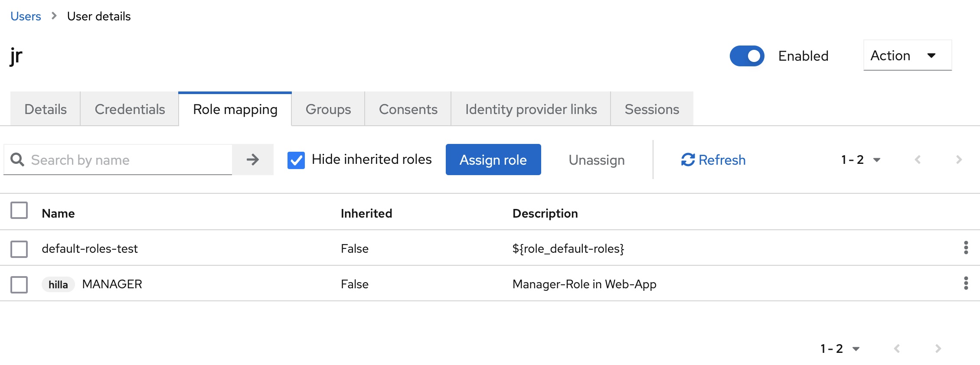The height and width of the screenshot is (365, 980).
Task: Click the Description column header
Action: 545,213
